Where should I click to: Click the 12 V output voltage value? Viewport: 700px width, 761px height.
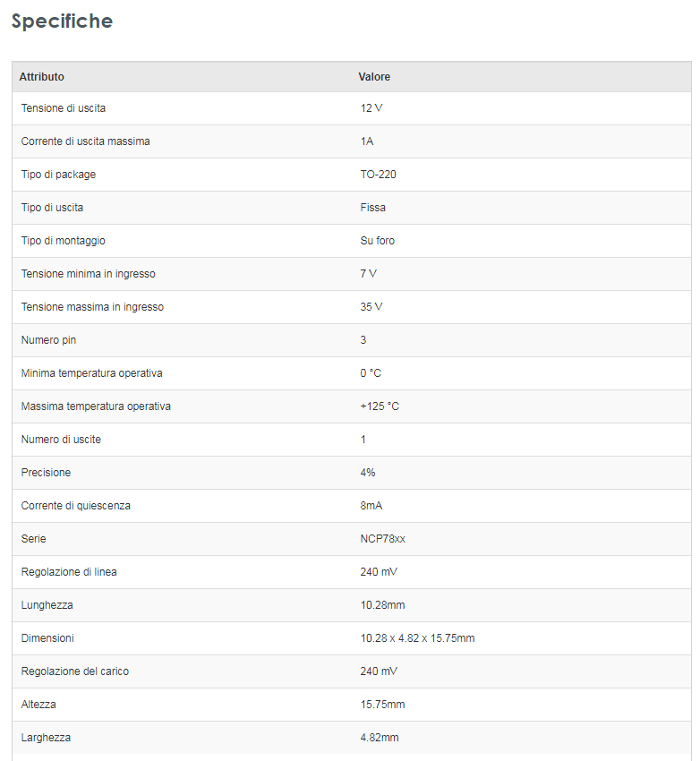(x=371, y=108)
